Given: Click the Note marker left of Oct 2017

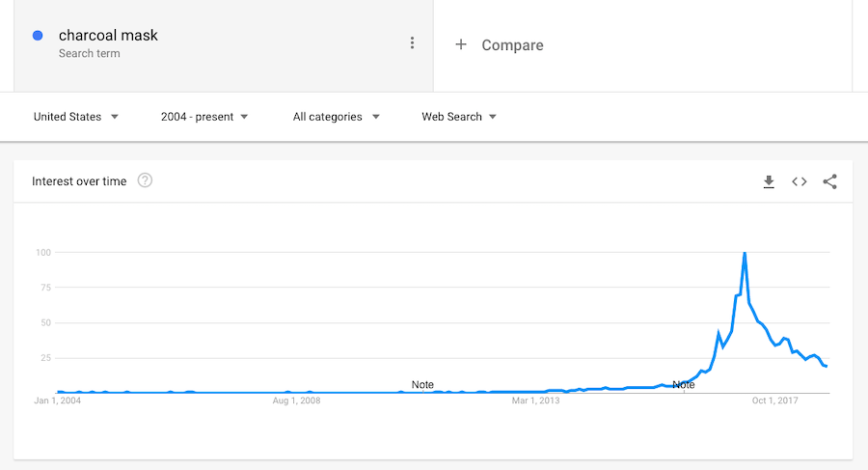Looking at the screenshot, I should tap(683, 384).
